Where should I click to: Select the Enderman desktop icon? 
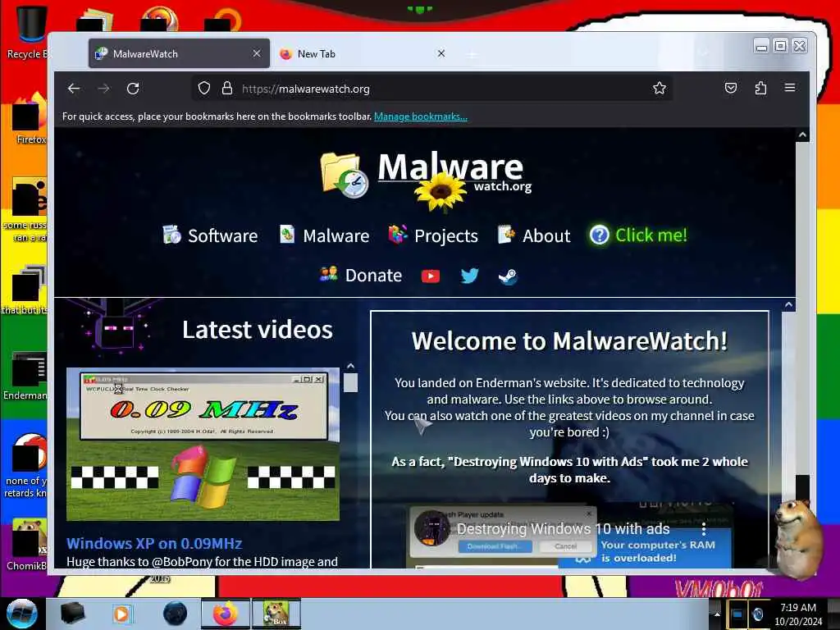click(27, 375)
